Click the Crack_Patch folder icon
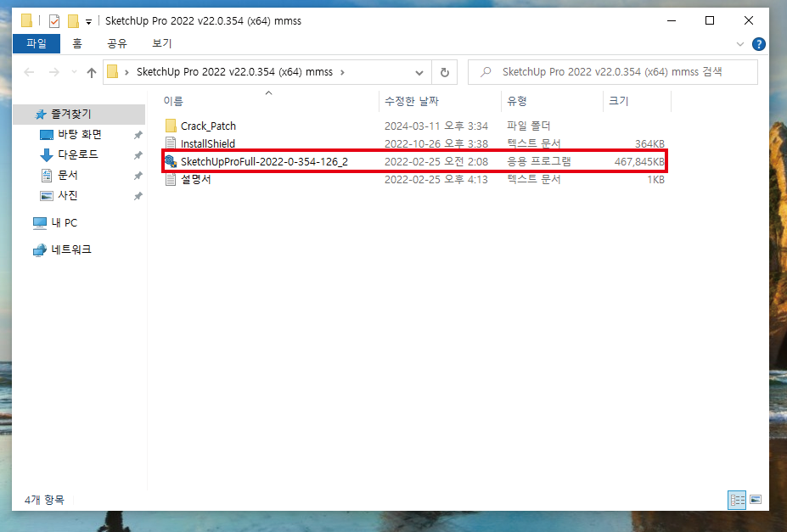This screenshot has width=787, height=532. (171, 126)
